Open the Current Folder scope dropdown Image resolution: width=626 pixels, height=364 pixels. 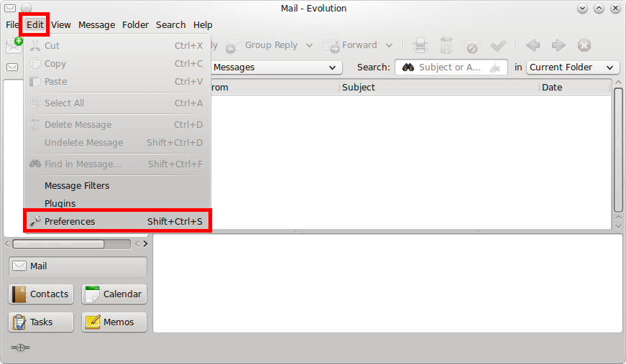[x=573, y=67]
